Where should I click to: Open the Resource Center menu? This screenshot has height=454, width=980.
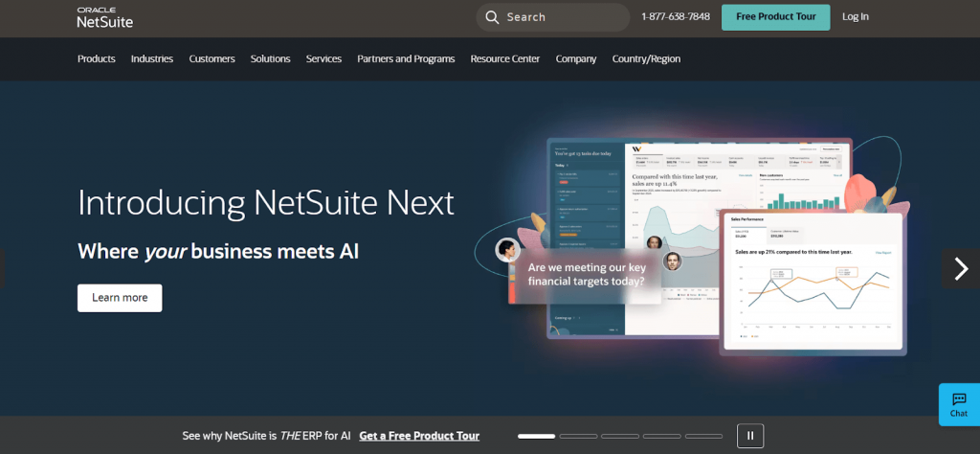pyautogui.click(x=505, y=58)
